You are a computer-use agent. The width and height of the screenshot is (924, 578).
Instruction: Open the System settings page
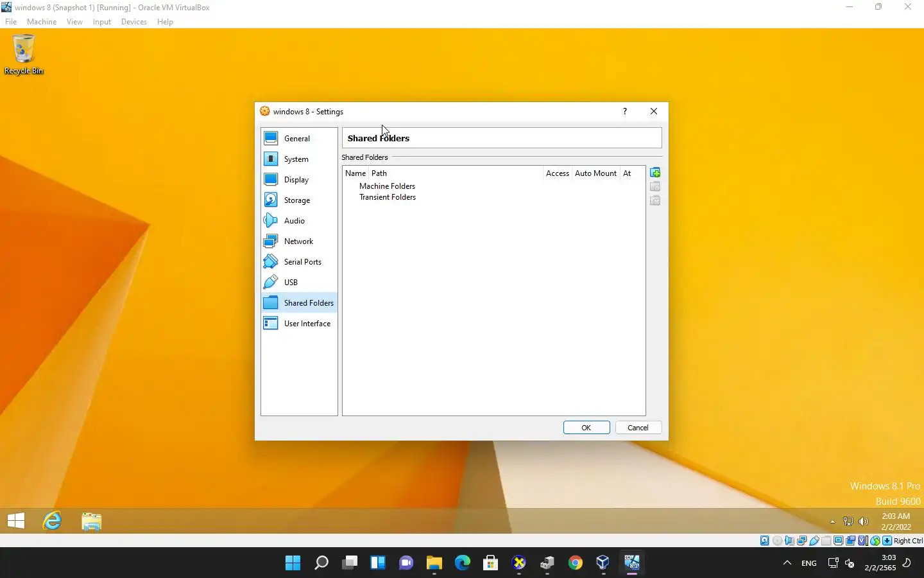(299, 159)
